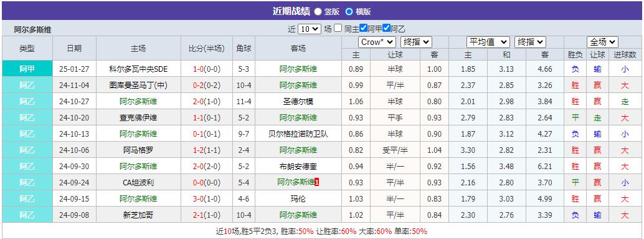Open the 终指 dropdown beside Crow*

[416, 42]
